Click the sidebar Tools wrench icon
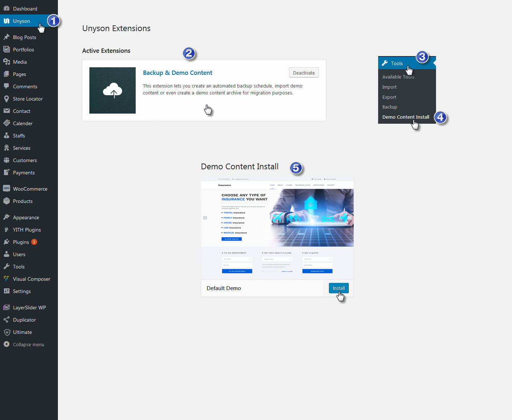The width and height of the screenshot is (512, 420). [x=7, y=267]
